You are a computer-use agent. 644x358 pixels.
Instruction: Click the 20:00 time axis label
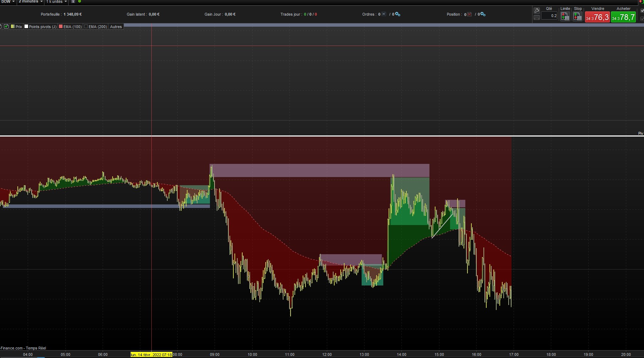pyautogui.click(x=626, y=354)
